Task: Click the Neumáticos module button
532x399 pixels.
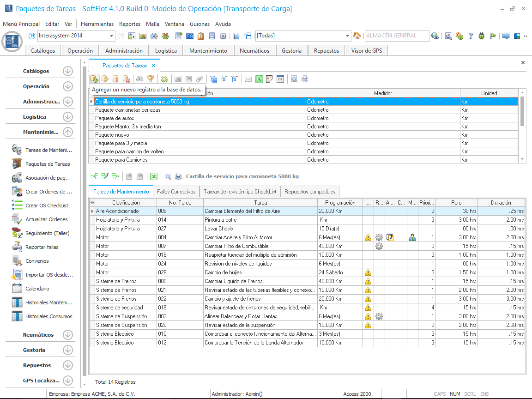Action: (x=254, y=51)
